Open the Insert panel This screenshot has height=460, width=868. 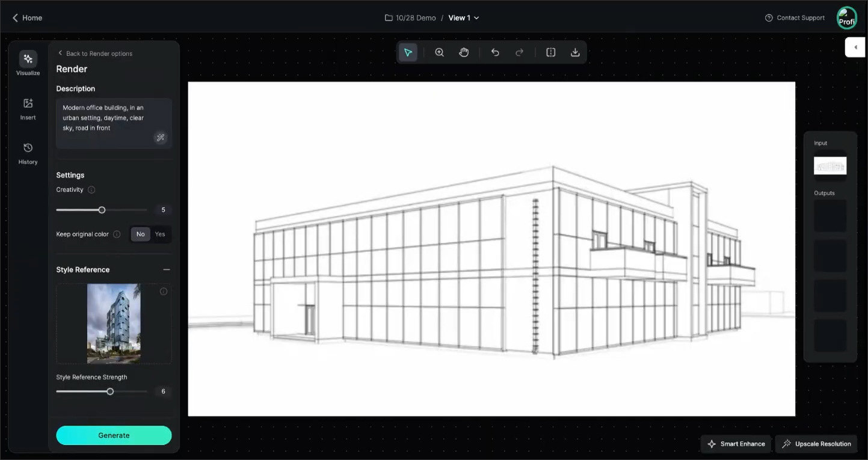click(28, 109)
